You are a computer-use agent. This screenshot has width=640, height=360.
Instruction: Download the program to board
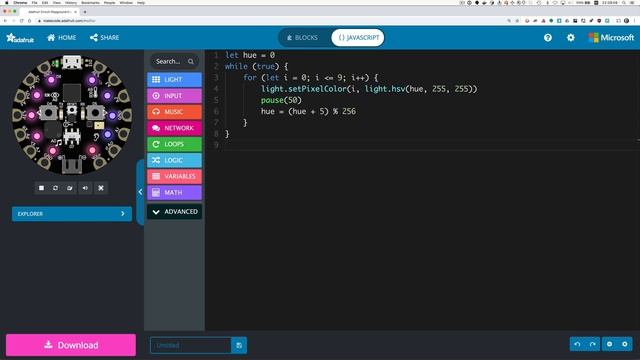(x=71, y=345)
